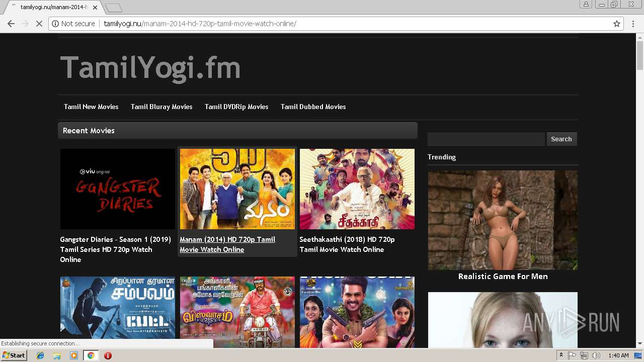Open the volume speaker tray icon
The width and height of the screenshot is (644, 362).
[596, 355]
